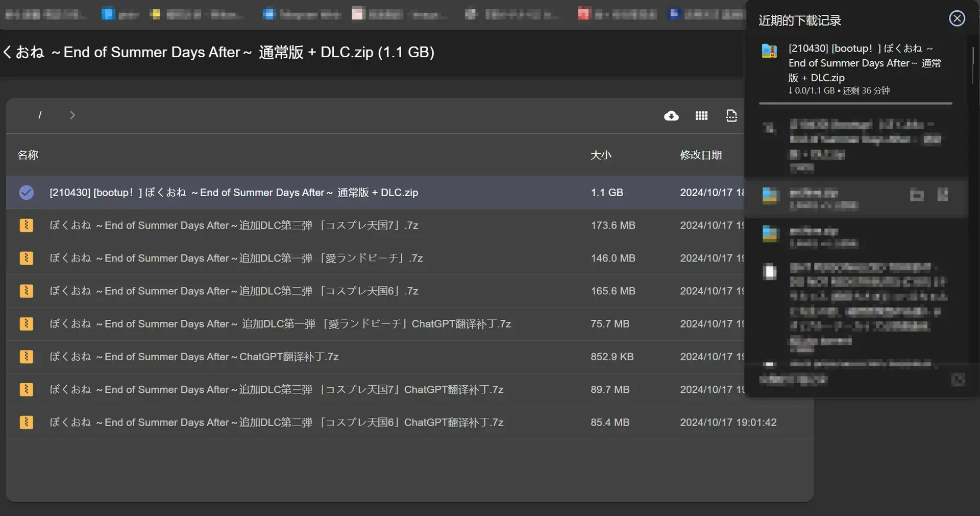
Task: Select コスプレ天国7 ChatGPT翻译补丁.7z file name
Action: coord(277,389)
